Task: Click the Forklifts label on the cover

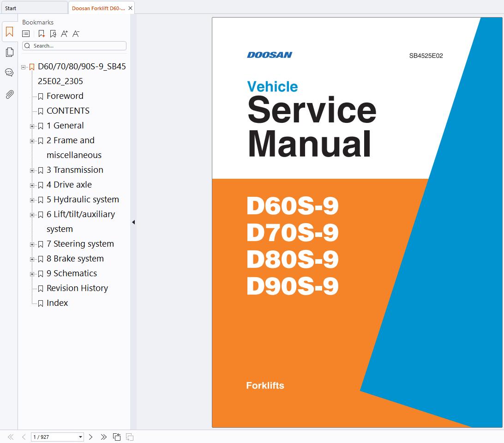Action: pyautogui.click(x=265, y=385)
